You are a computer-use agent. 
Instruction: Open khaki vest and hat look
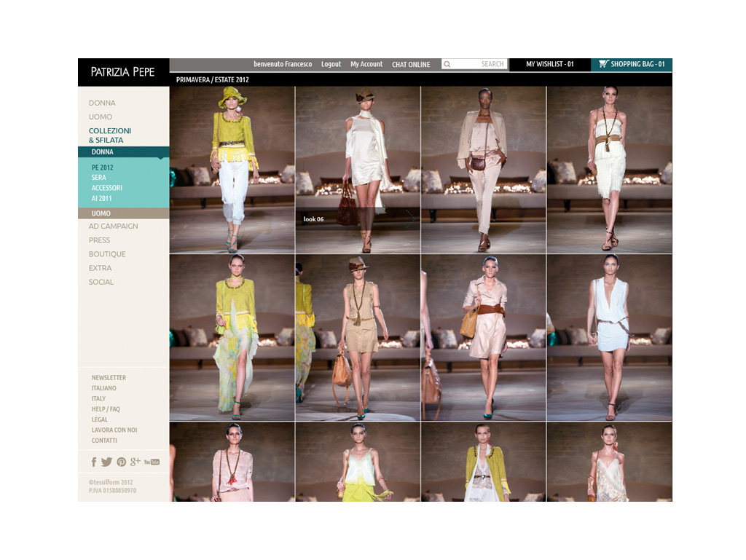(x=358, y=337)
